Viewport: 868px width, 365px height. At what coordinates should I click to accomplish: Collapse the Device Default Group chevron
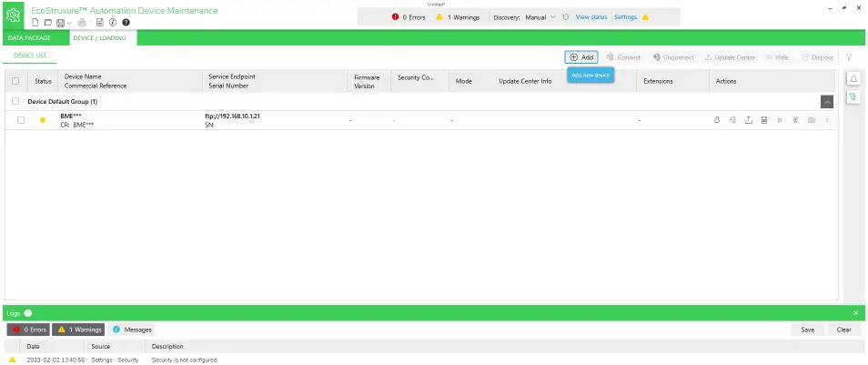pos(827,102)
